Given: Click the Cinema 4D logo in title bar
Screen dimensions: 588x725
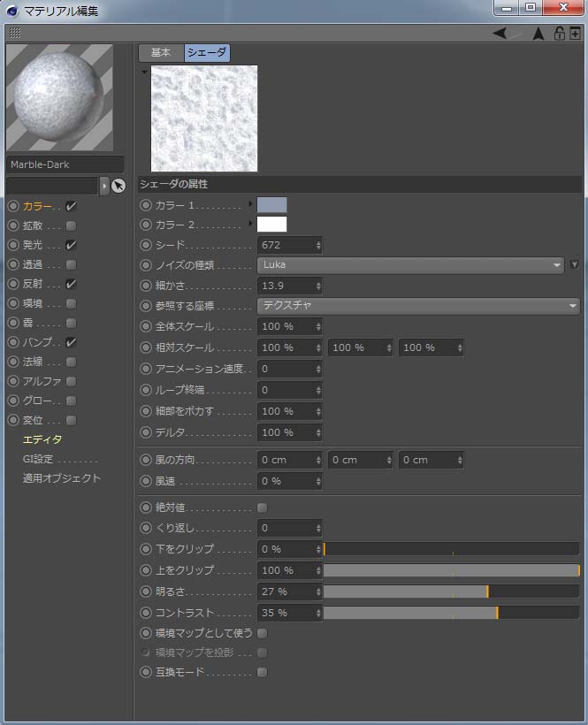Looking at the screenshot, I should coord(11,11).
